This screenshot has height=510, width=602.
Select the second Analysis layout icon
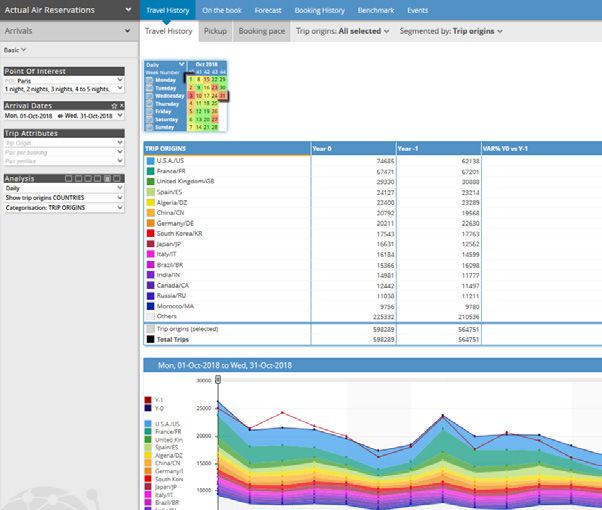[78, 179]
